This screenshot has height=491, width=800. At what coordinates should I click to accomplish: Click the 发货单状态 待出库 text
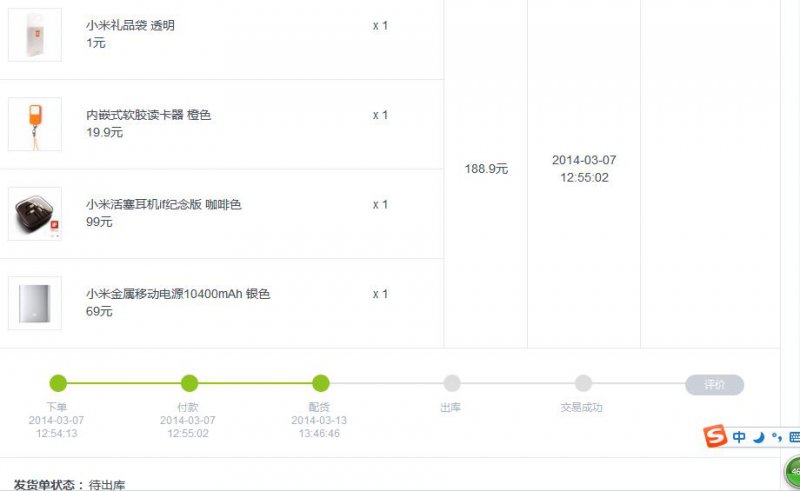[x=69, y=484]
